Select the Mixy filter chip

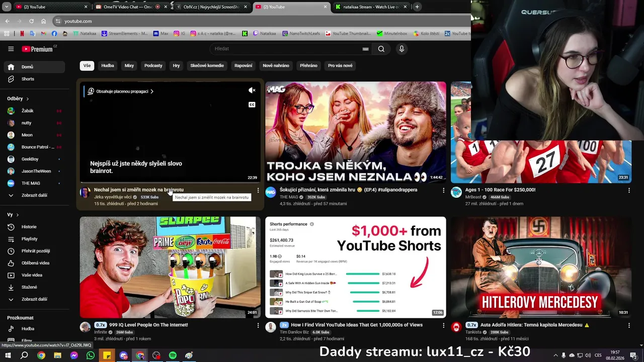click(129, 65)
